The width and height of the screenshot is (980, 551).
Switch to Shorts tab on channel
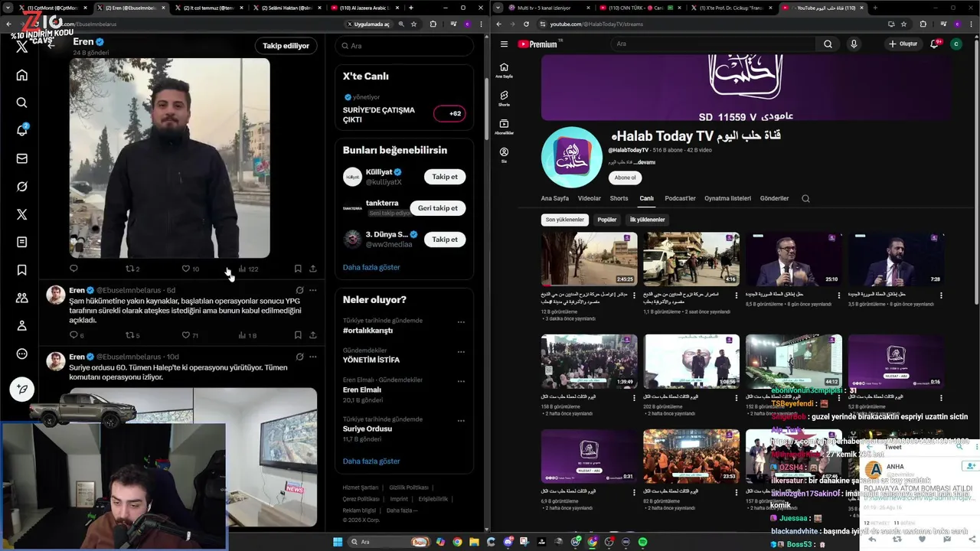[619, 198]
